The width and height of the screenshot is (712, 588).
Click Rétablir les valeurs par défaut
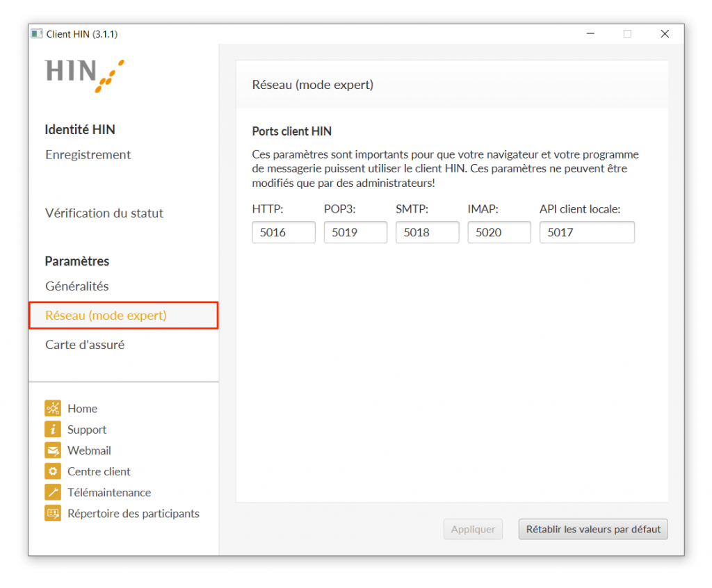(593, 530)
